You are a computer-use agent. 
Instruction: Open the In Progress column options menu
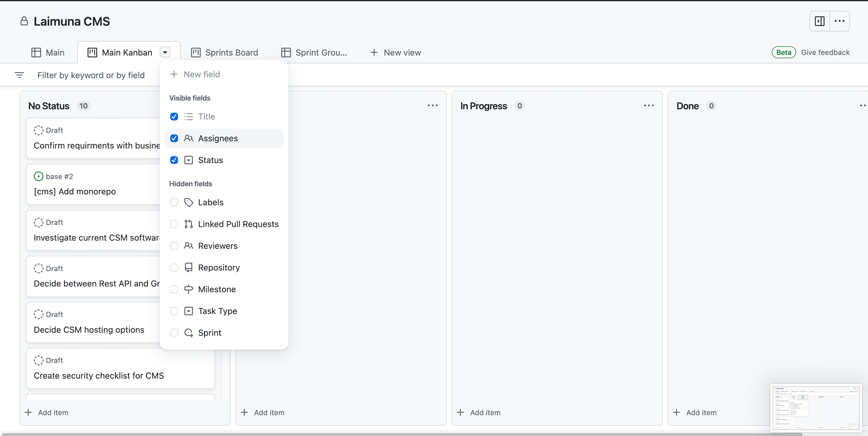click(649, 106)
